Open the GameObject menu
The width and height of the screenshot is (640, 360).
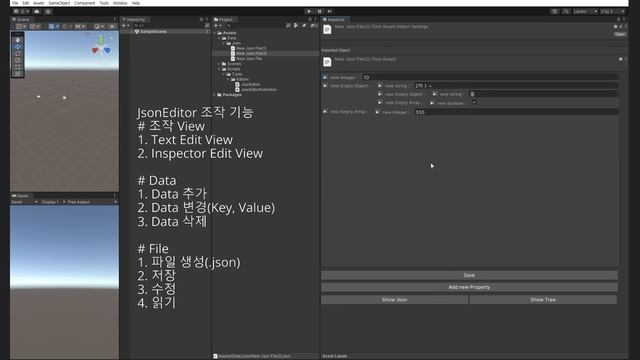[59, 3]
